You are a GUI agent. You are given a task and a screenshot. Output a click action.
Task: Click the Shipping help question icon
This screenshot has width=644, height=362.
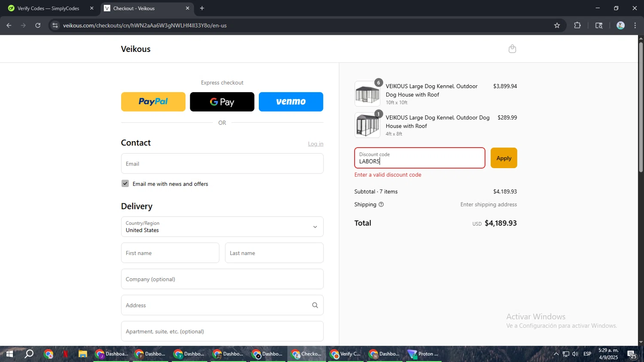[381, 205]
